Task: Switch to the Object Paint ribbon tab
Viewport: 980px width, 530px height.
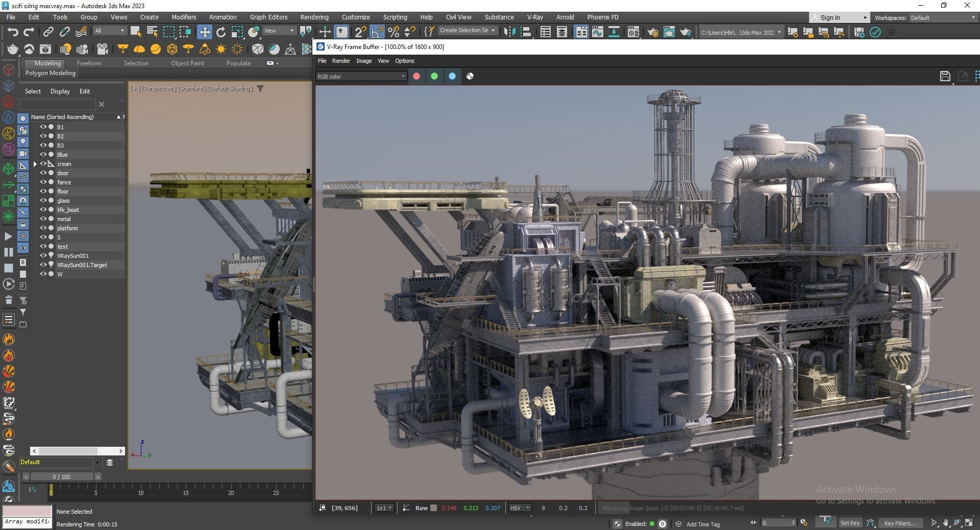Action: pos(187,63)
